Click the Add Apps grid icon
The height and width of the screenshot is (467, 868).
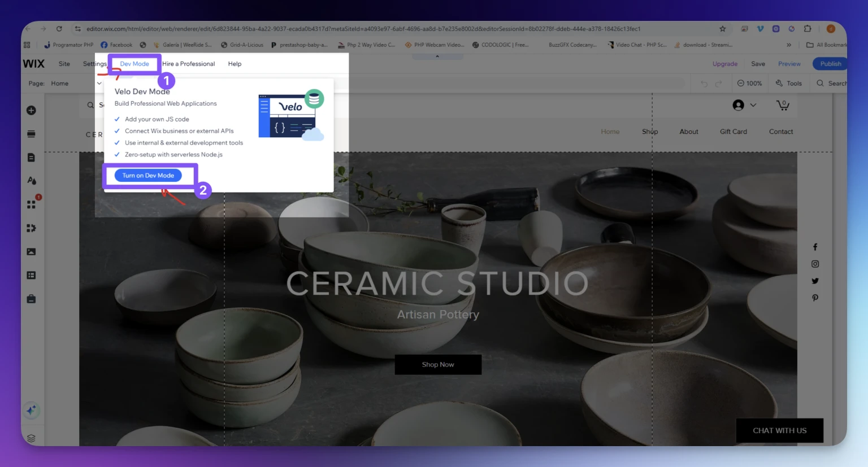tap(31, 204)
